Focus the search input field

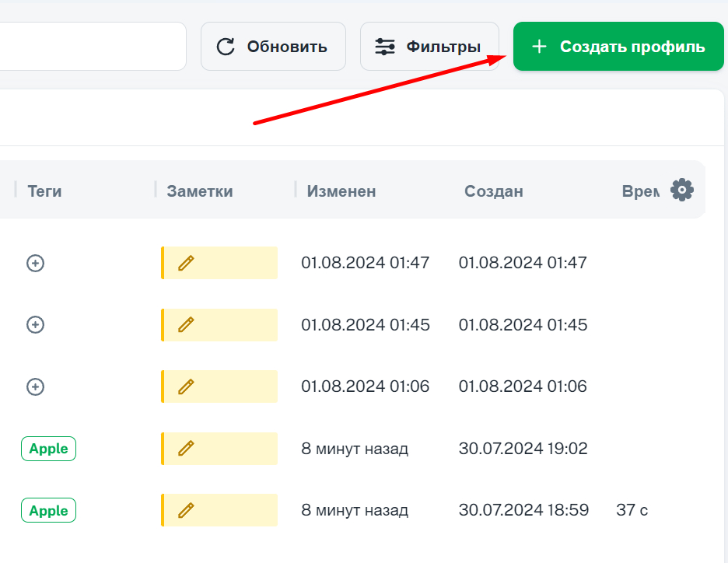pos(93,47)
